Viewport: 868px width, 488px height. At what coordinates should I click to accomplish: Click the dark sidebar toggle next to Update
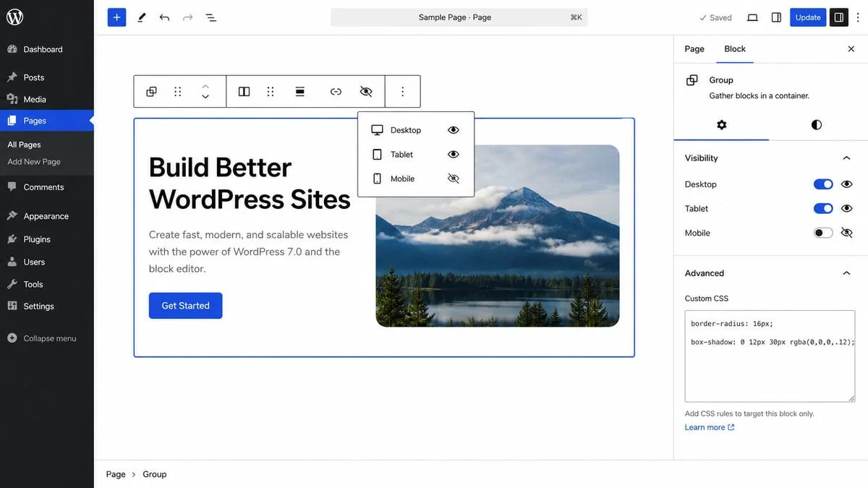coord(838,17)
